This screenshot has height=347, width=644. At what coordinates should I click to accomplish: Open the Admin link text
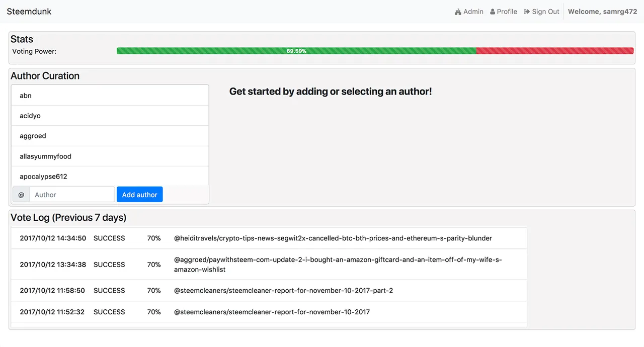point(473,12)
